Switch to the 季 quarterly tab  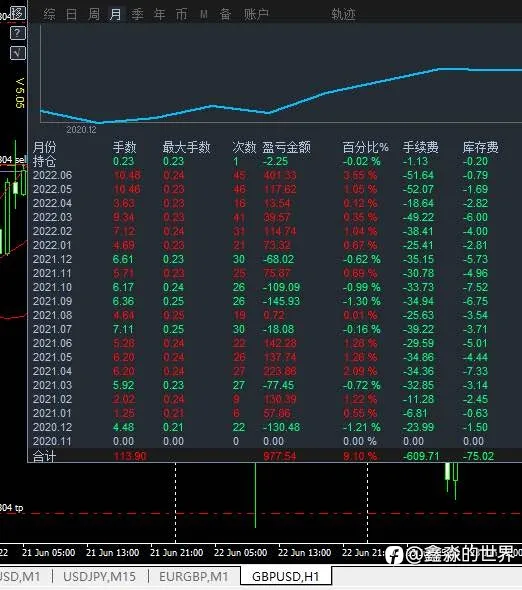pyautogui.click(x=137, y=14)
